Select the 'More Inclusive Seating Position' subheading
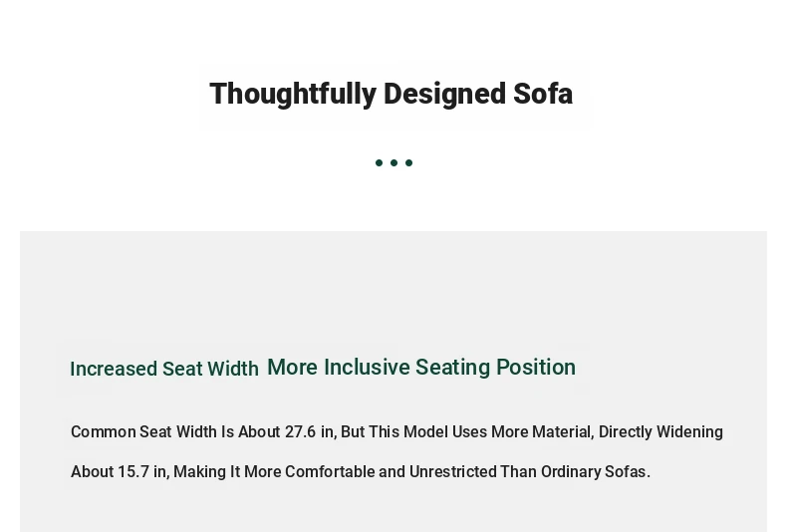Screen dimensions: 787x532 [x=421, y=368]
